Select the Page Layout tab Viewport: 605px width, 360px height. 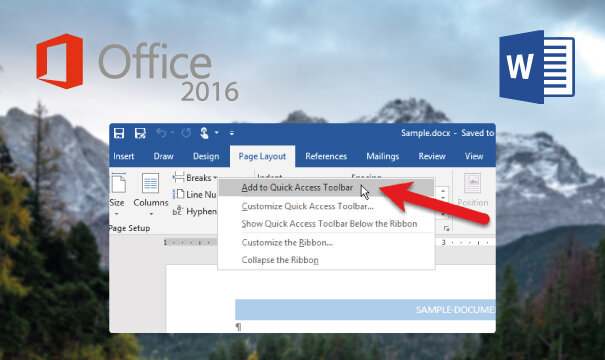(x=262, y=156)
